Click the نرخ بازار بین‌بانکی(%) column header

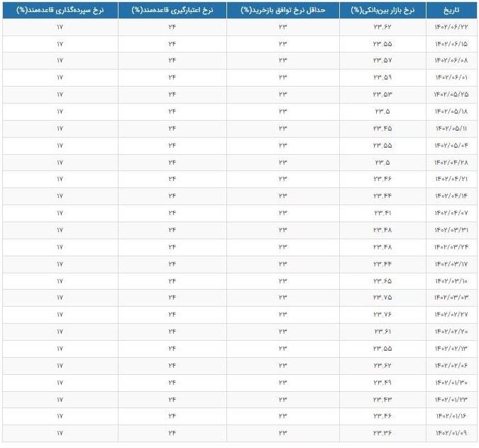(x=382, y=10)
